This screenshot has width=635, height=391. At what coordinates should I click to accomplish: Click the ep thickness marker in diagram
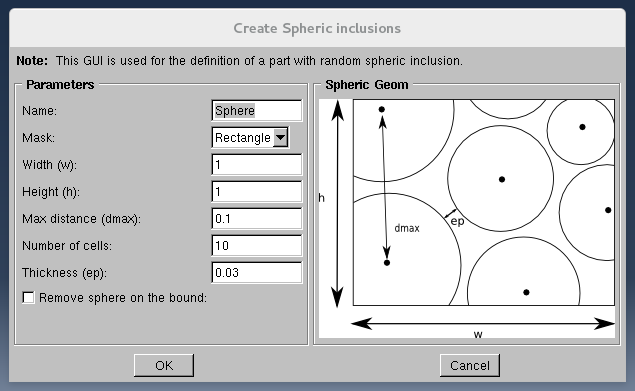click(457, 221)
